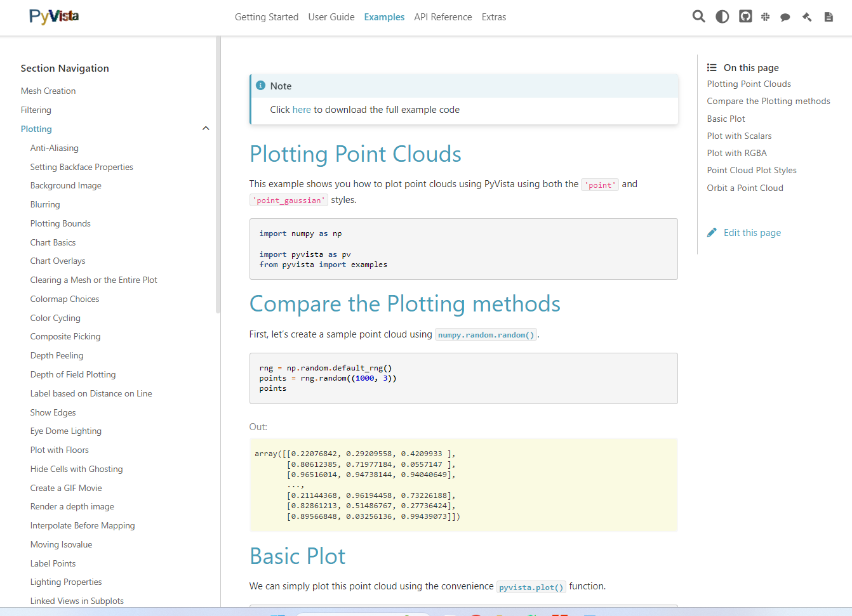
Task: Collapse the Plotting section chevron
Action: pos(205,129)
